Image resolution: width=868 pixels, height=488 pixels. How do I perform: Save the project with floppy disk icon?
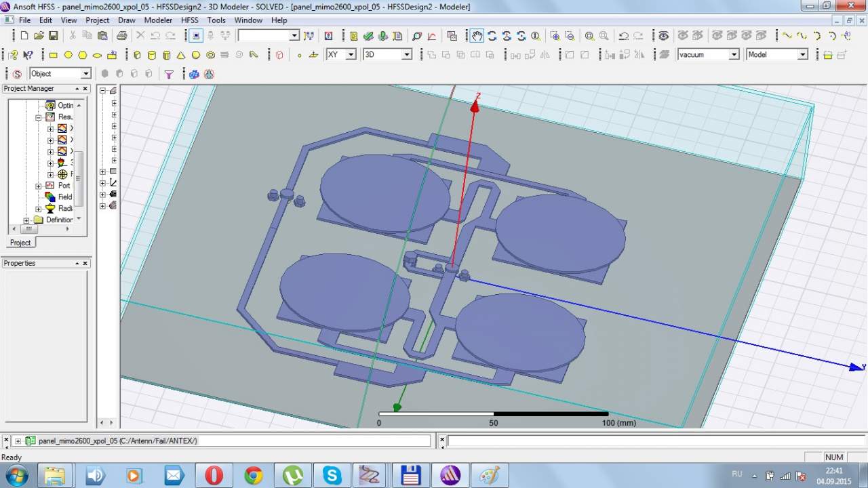pos(53,36)
